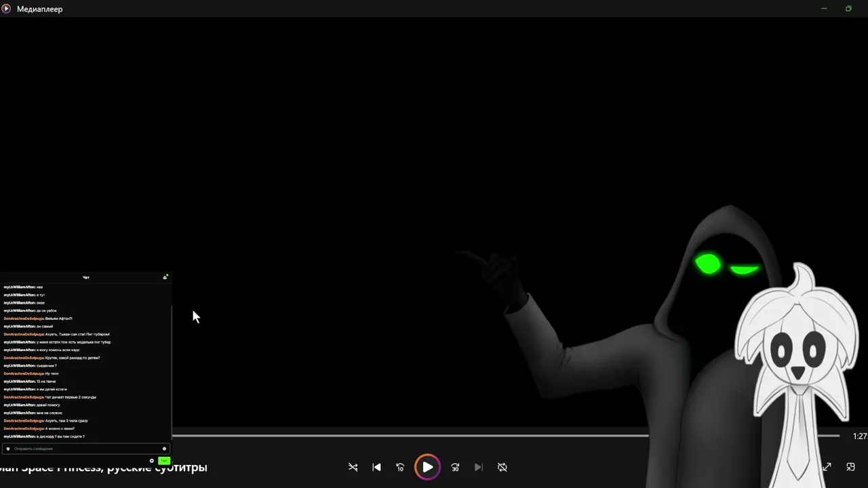The height and width of the screenshot is (488, 868).
Task: Toggle shuffle in the media player
Action: coord(353,467)
